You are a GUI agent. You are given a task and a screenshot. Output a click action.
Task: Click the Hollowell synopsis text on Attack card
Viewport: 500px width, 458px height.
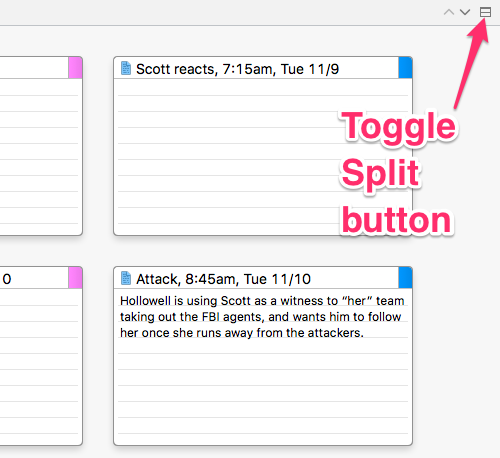(x=262, y=317)
